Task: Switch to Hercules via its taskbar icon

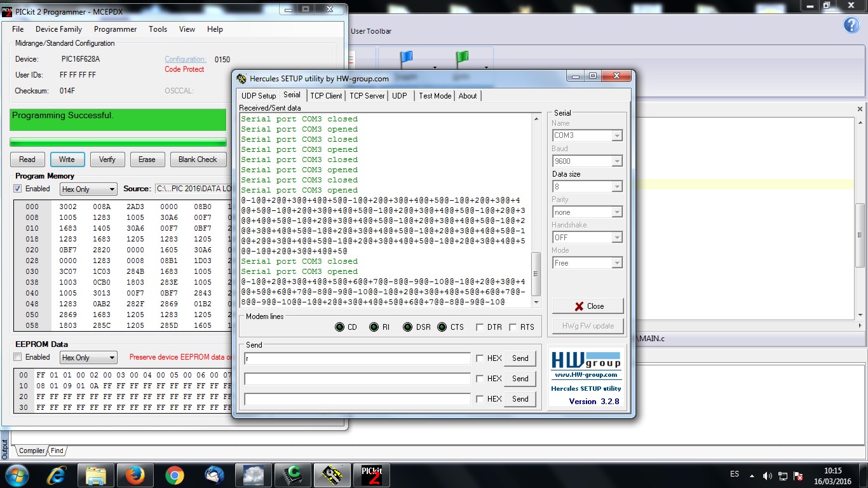Action: [x=332, y=475]
